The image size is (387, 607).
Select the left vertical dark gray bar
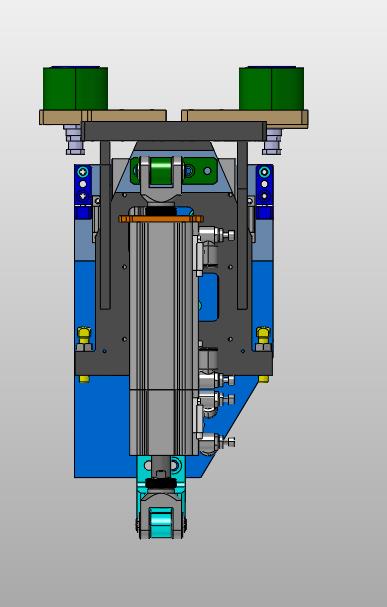105,225
